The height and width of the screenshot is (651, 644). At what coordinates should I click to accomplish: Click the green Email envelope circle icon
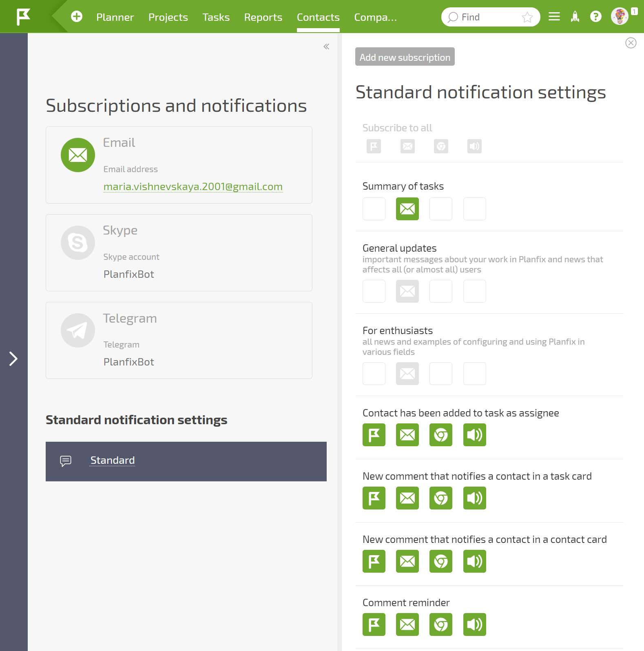pyautogui.click(x=78, y=155)
